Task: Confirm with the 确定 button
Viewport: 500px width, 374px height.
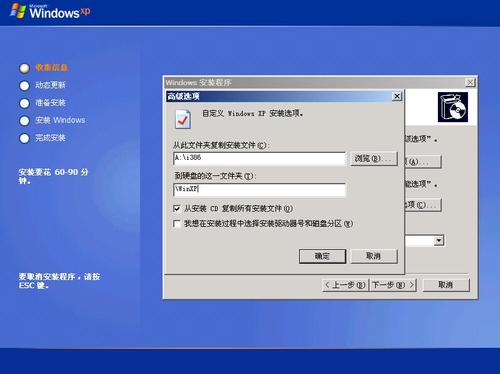Action: click(x=322, y=256)
